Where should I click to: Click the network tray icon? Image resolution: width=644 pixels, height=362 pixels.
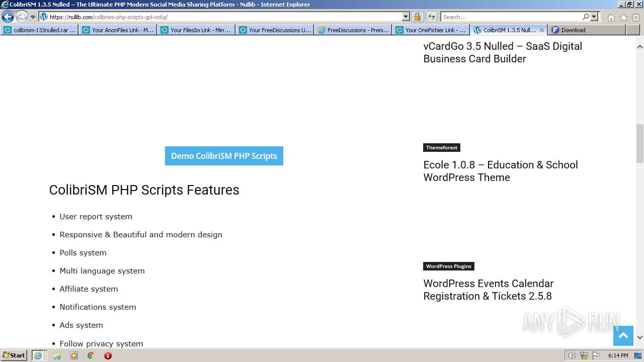click(x=584, y=355)
